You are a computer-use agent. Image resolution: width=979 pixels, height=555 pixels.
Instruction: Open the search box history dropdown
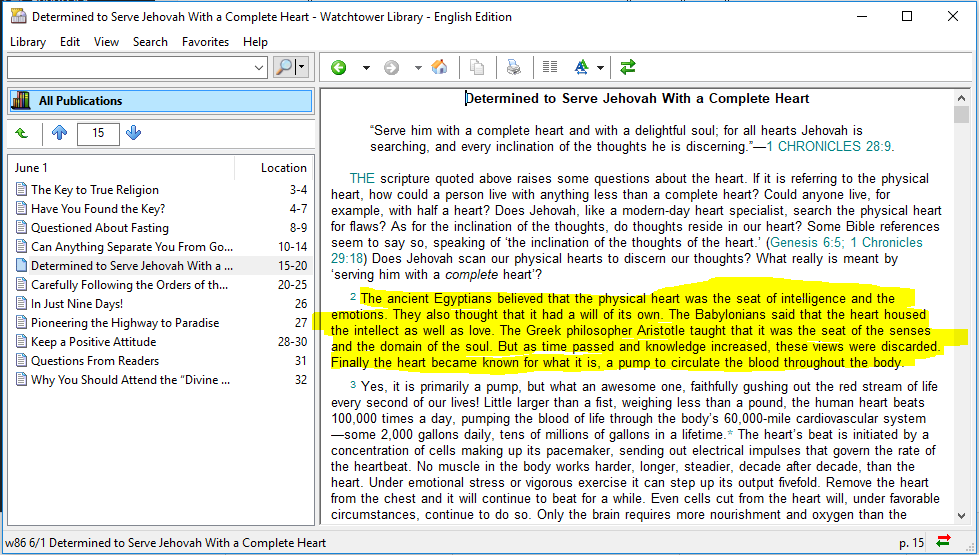259,67
